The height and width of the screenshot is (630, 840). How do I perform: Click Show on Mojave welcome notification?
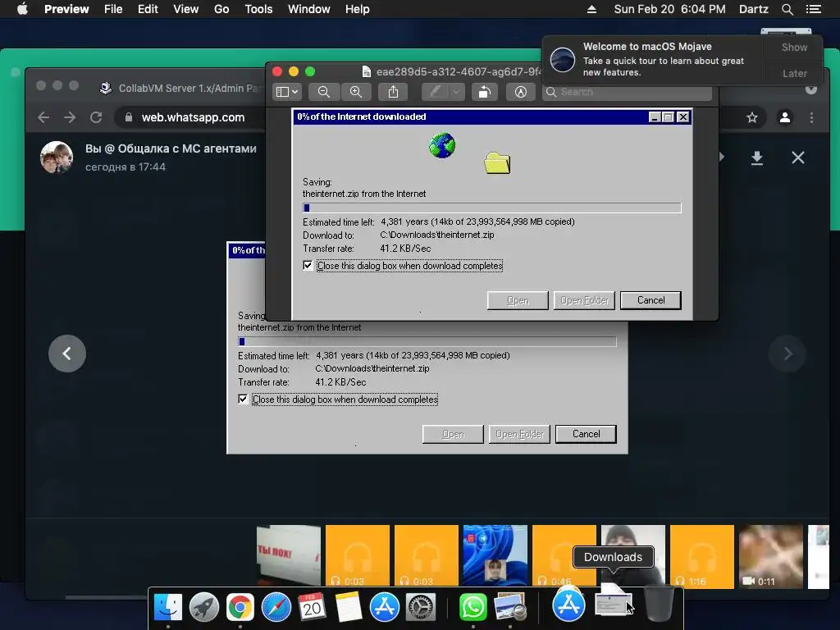(794, 47)
